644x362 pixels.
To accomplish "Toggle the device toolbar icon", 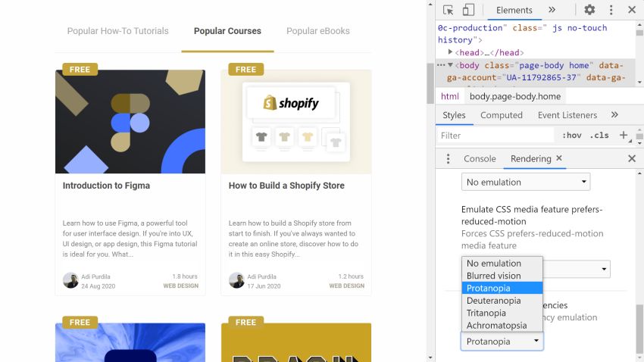I will point(468,10).
